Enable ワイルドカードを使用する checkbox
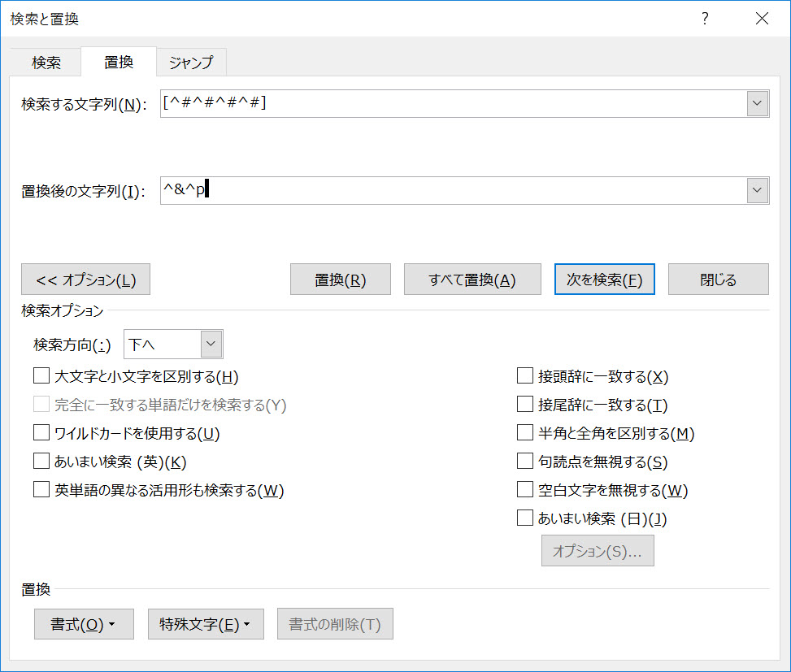Image resolution: width=791 pixels, height=672 pixels. point(41,433)
